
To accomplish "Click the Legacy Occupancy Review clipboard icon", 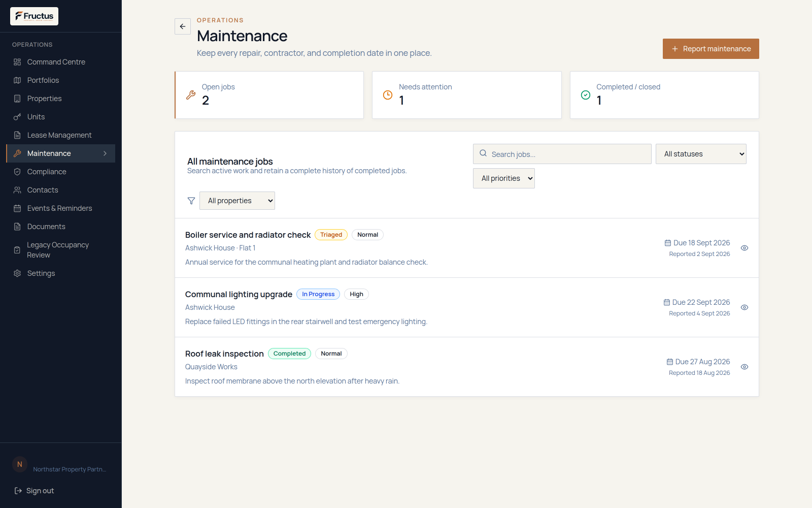I will pos(17,250).
